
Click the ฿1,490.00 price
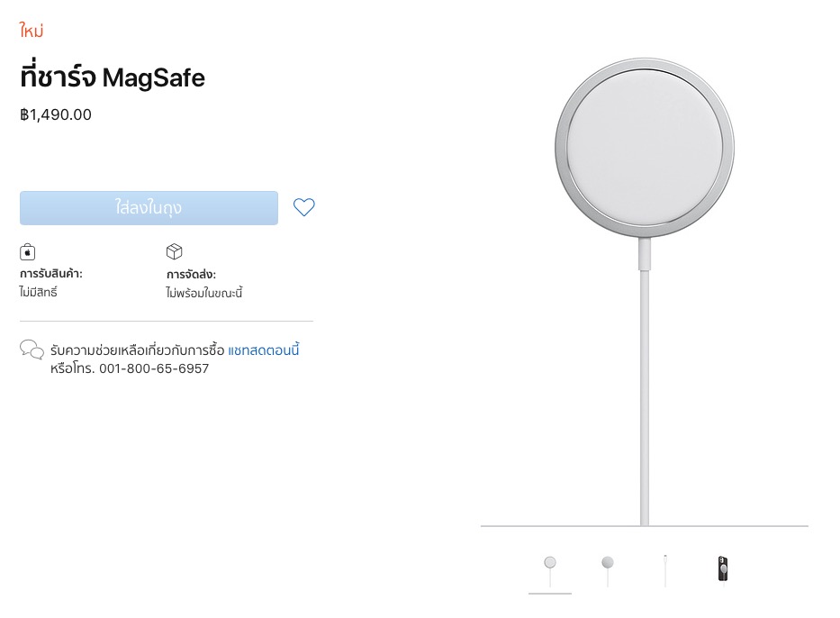click(x=56, y=114)
